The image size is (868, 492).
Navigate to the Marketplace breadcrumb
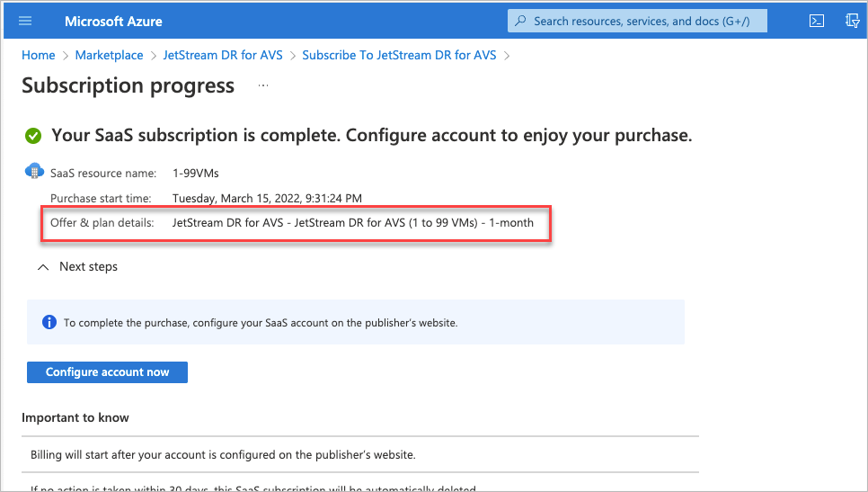point(109,55)
